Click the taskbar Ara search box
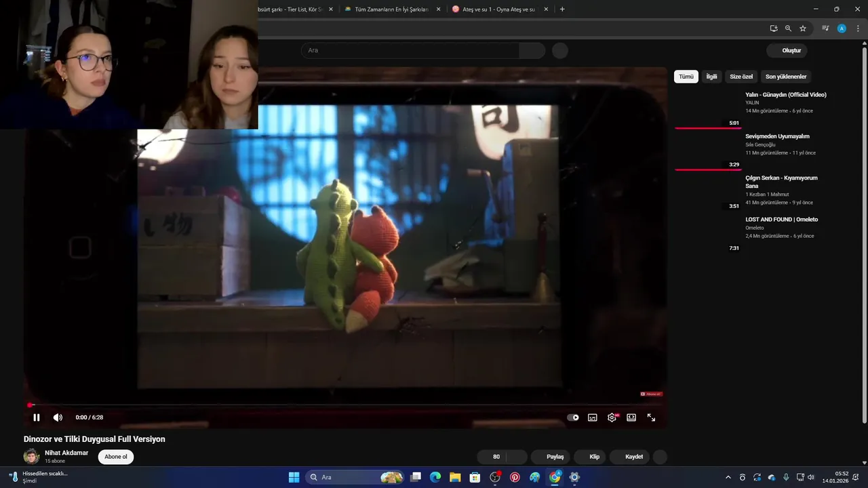This screenshot has width=868, height=488. [x=355, y=477]
